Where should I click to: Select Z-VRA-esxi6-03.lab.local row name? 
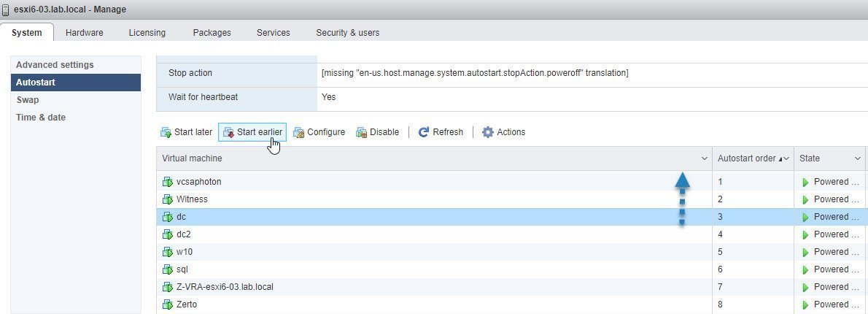tap(225, 287)
